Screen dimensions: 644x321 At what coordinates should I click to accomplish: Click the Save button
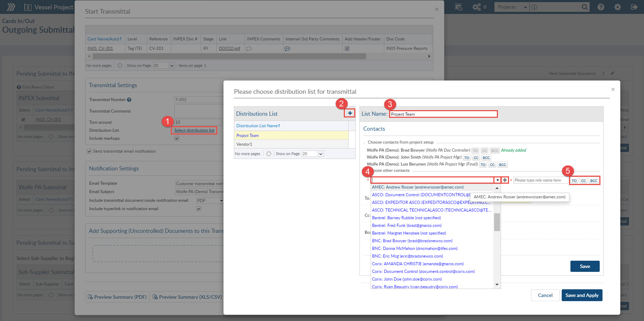pos(585,266)
